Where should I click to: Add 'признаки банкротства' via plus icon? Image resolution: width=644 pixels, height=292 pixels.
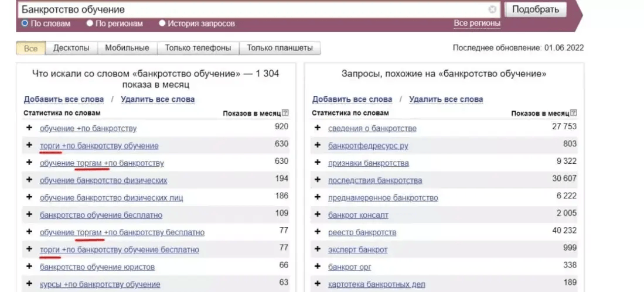pos(318,163)
